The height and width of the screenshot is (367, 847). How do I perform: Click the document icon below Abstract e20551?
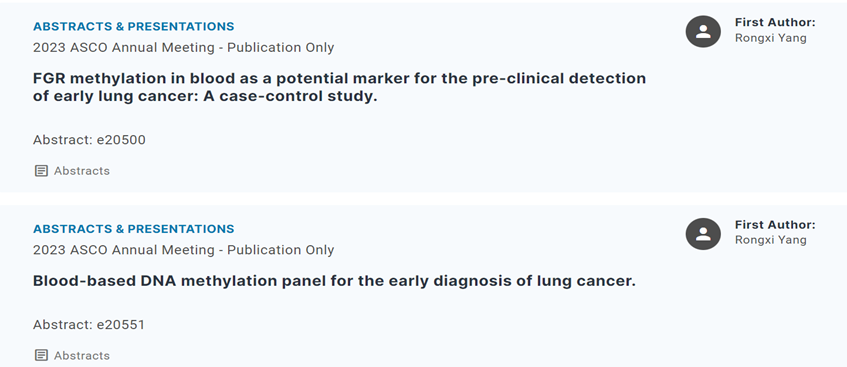pos(41,355)
